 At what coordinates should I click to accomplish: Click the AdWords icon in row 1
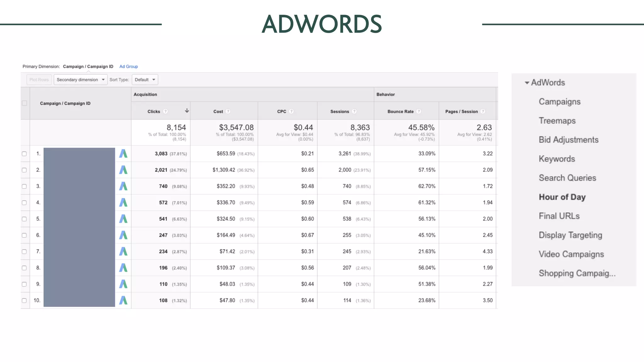click(x=123, y=154)
